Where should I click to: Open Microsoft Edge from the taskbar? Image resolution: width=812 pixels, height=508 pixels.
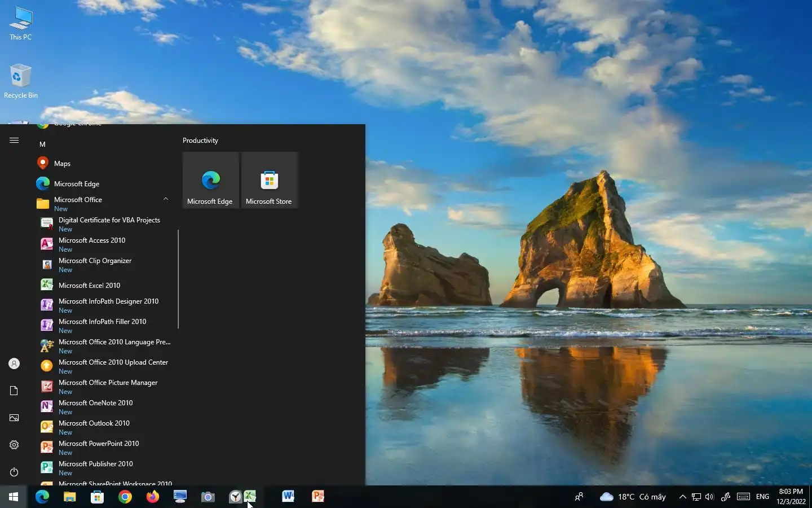pyautogui.click(x=42, y=497)
